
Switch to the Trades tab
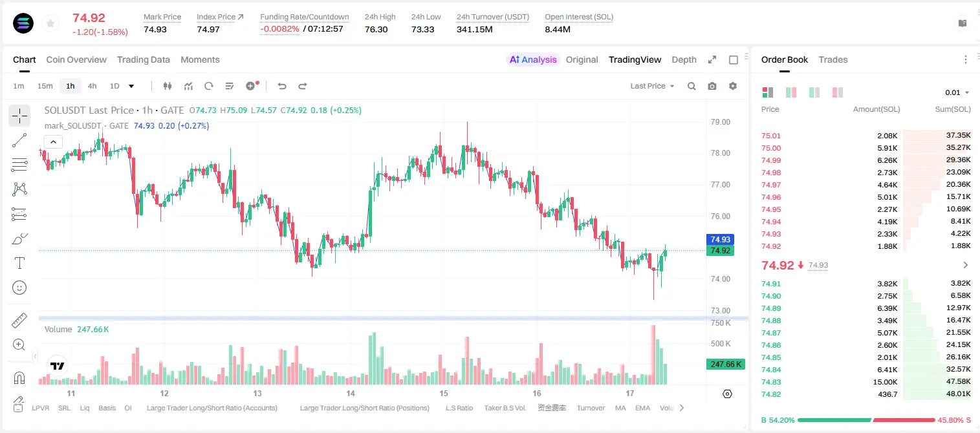[833, 59]
